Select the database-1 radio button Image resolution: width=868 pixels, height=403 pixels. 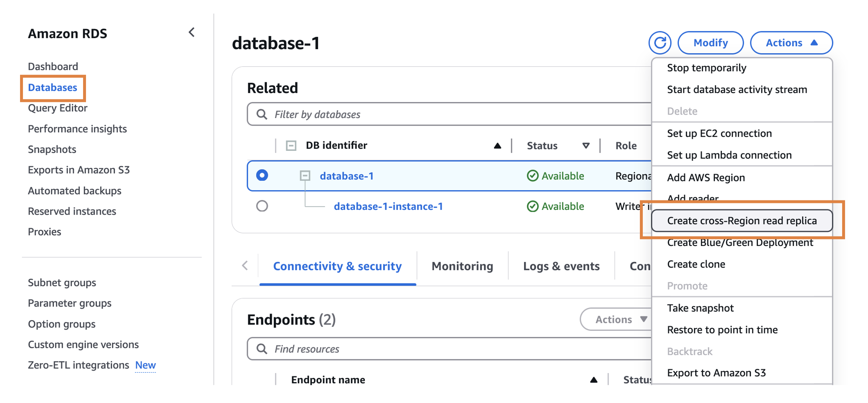(262, 176)
